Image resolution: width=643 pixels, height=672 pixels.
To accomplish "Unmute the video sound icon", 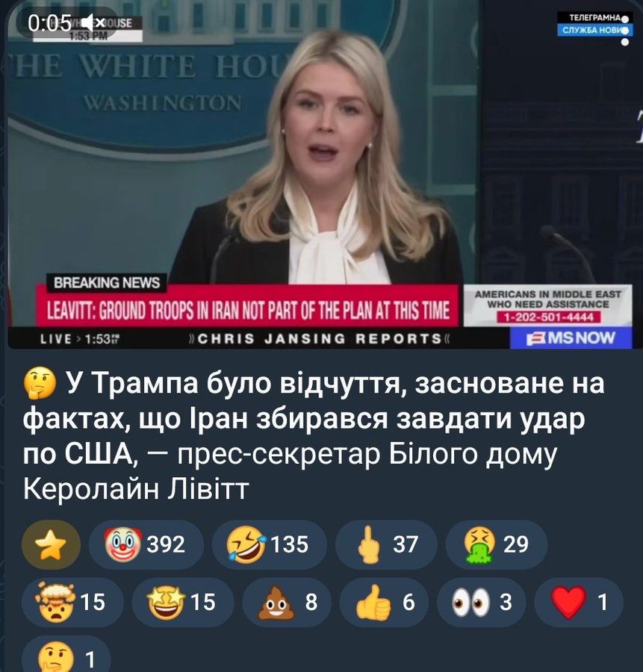I will (x=94, y=22).
